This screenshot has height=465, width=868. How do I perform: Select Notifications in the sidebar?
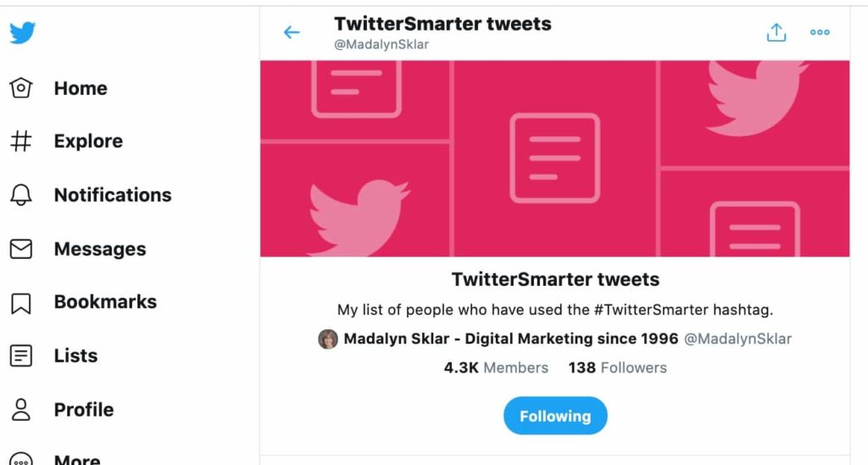point(113,195)
